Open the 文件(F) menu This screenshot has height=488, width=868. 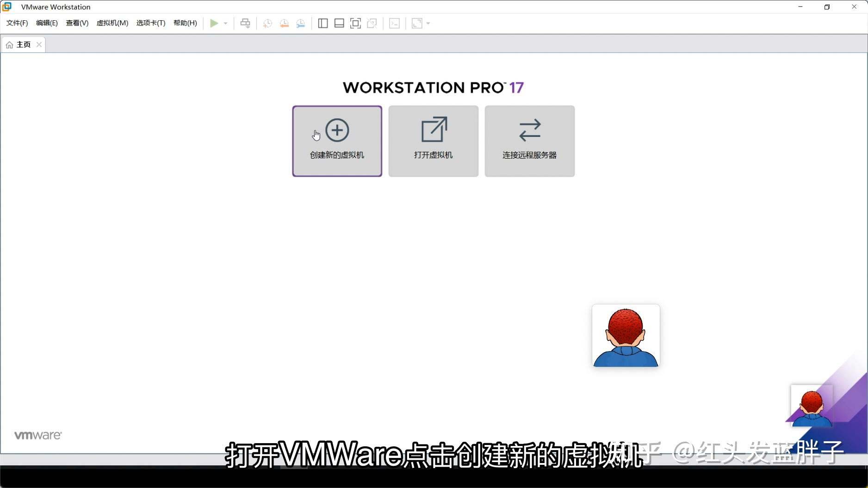(17, 23)
